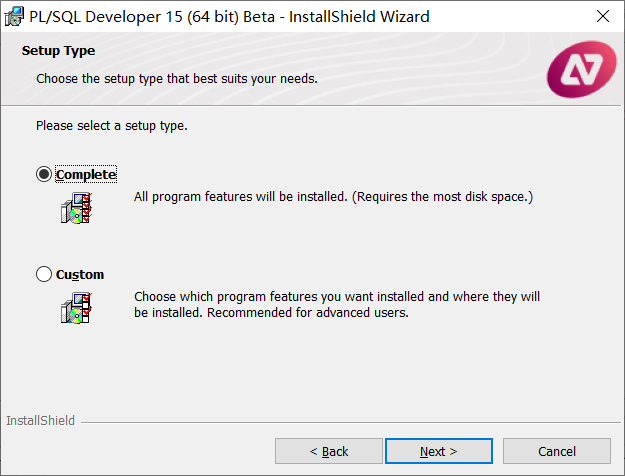The height and width of the screenshot is (476, 625).
Task: Click the 'All program features will be installed' description
Action: (x=241, y=197)
